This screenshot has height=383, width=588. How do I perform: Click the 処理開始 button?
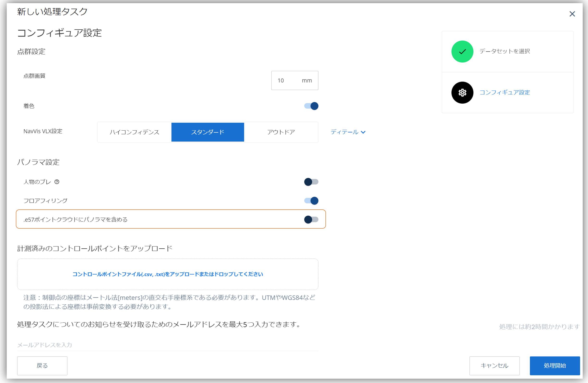(555, 366)
